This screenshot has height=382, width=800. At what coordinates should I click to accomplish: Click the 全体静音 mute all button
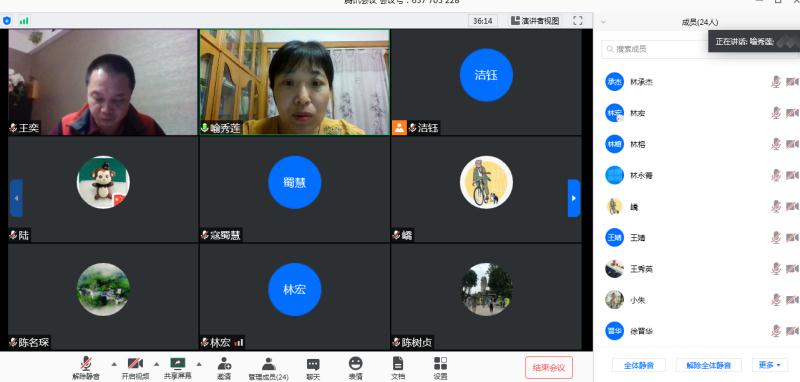(639, 365)
